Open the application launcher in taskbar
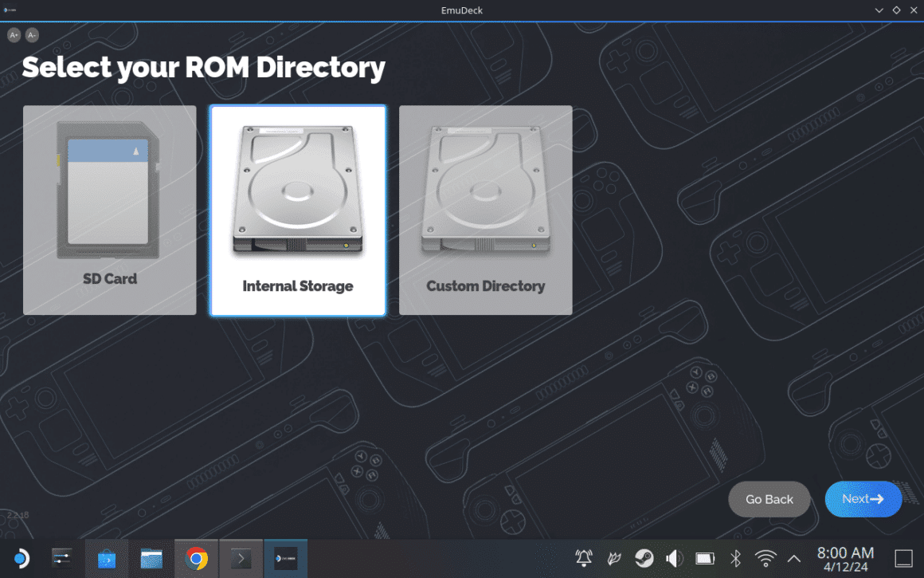This screenshot has width=924, height=578. click(x=22, y=559)
